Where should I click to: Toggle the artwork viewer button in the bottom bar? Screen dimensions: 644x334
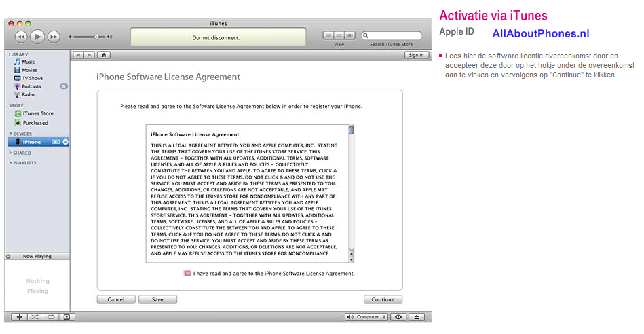pyautogui.click(x=67, y=317)
